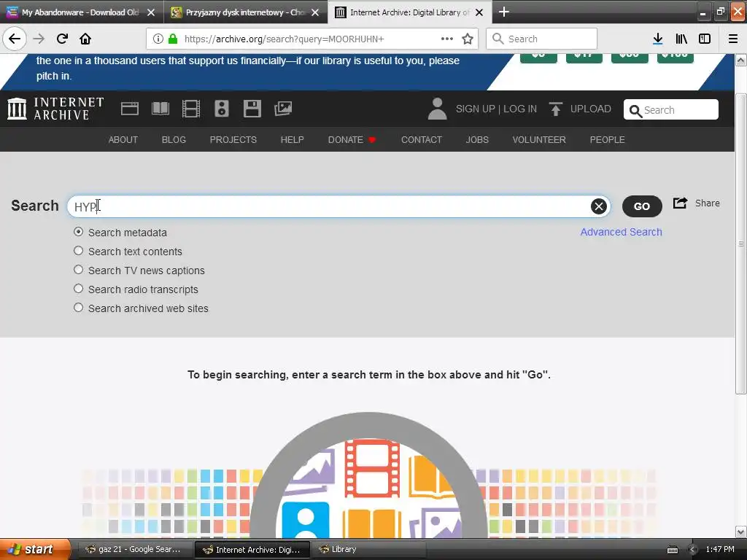Open the Windows start button

pos(34,549)
